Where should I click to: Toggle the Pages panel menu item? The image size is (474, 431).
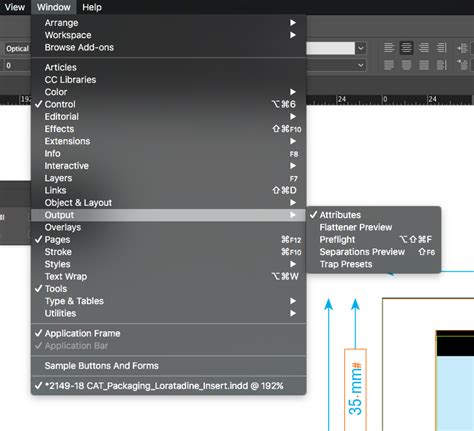(x=169, y=240)
